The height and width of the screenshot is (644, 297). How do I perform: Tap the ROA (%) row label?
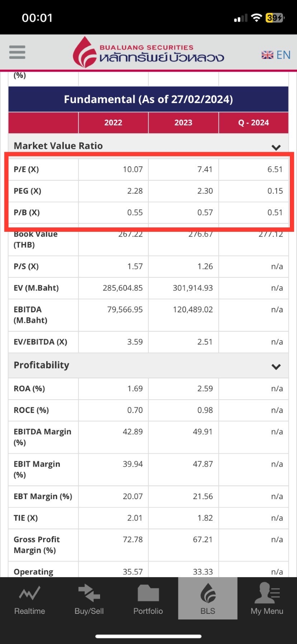point(29,389)
